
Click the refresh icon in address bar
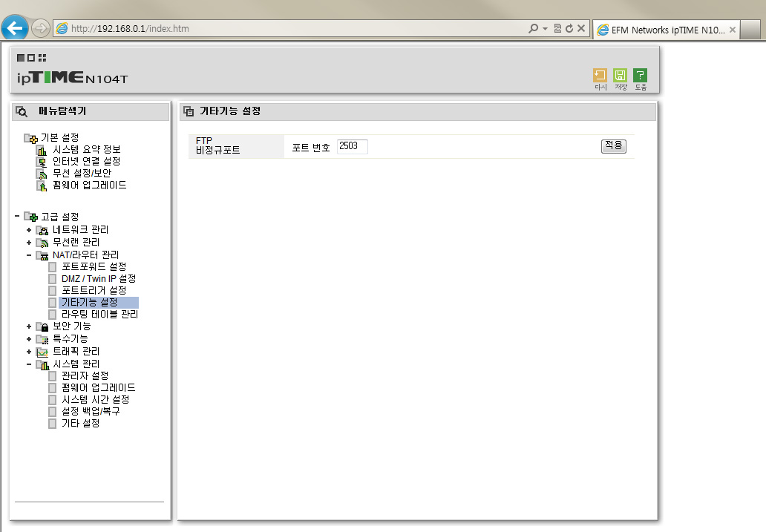point(569,28)
